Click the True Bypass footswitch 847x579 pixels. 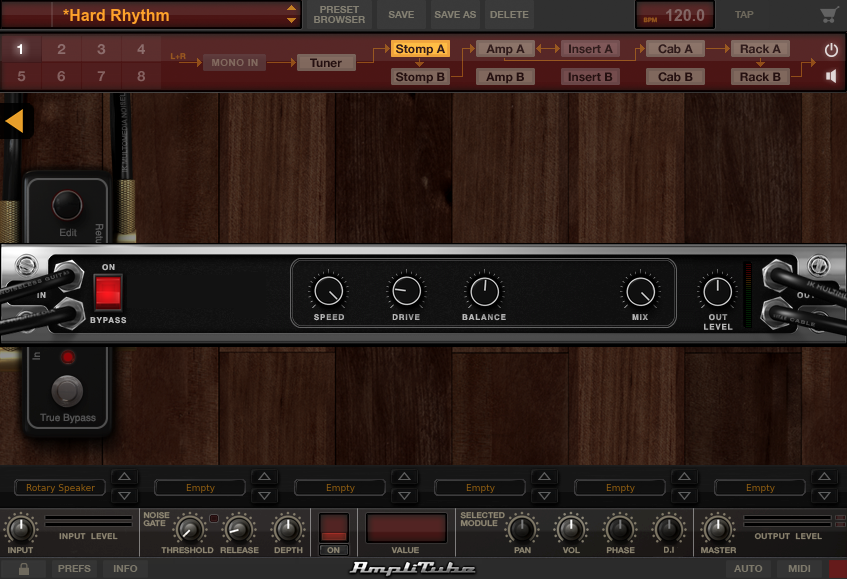click(67, 391)
